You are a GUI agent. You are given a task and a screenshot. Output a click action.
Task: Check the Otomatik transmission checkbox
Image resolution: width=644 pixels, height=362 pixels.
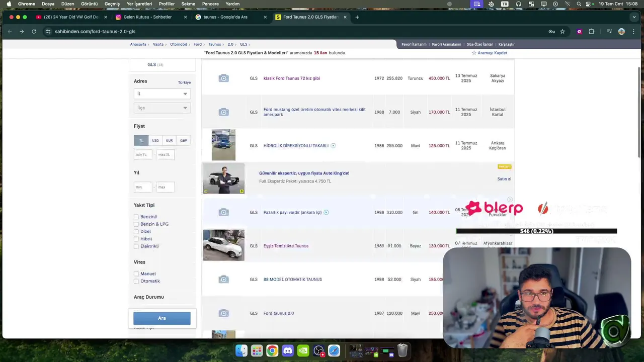136,281
